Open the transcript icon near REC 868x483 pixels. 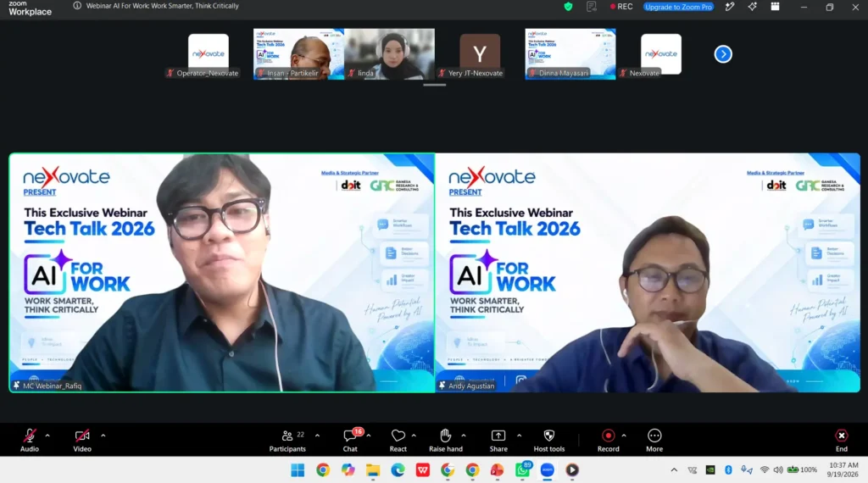point(591,7)
